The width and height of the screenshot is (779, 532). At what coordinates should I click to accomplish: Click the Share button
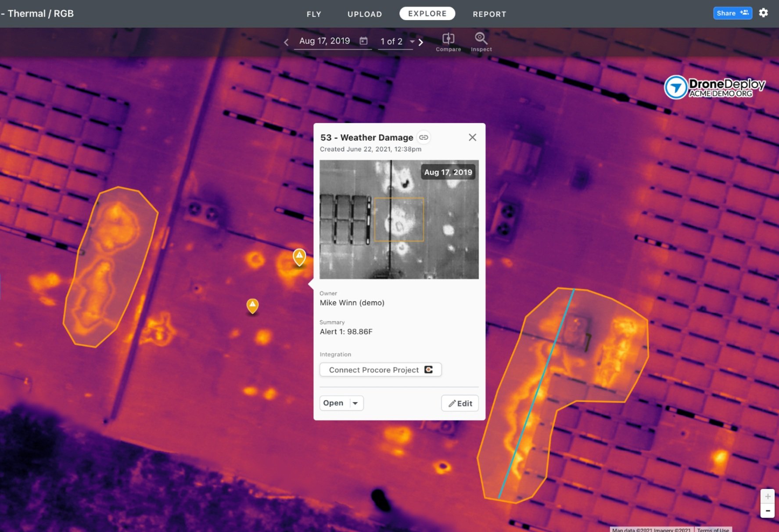732,13
